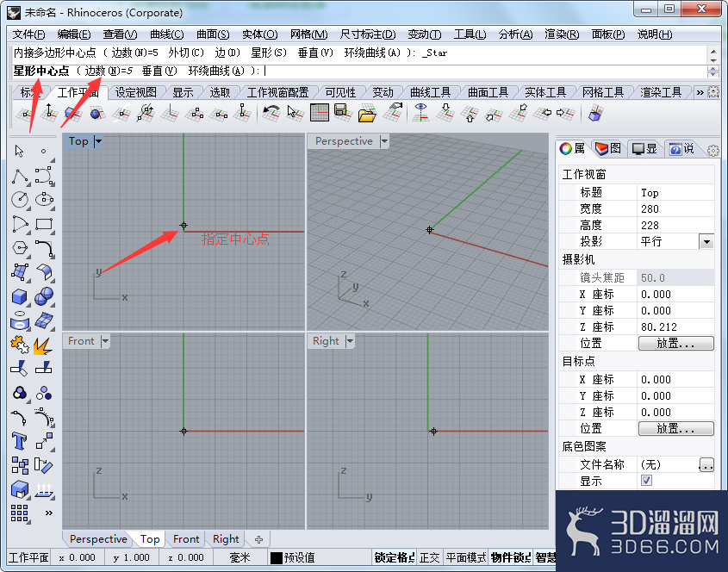Switch to the Right viewport tab at bottom
The height and width of the screenshot is (572, 728).
[x=226, y=539]
